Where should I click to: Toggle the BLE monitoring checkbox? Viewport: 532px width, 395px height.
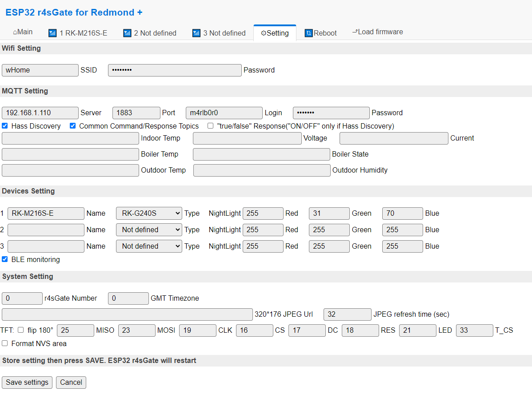(5, 259)
